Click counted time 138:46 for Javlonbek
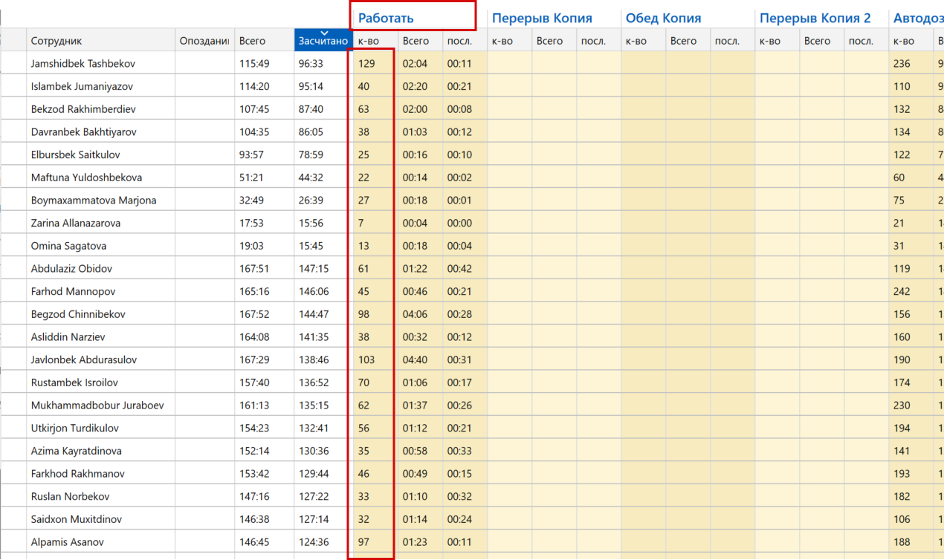Image resolution: width=944 pixels, height=560 pixels. click(314, 359)
